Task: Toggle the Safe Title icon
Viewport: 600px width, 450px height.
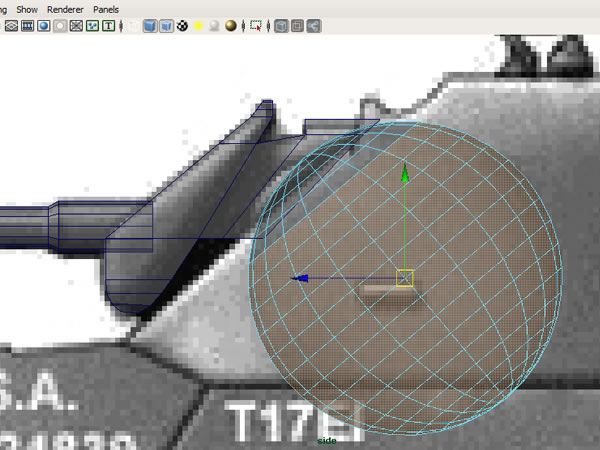Action: [x=109, y=26]
